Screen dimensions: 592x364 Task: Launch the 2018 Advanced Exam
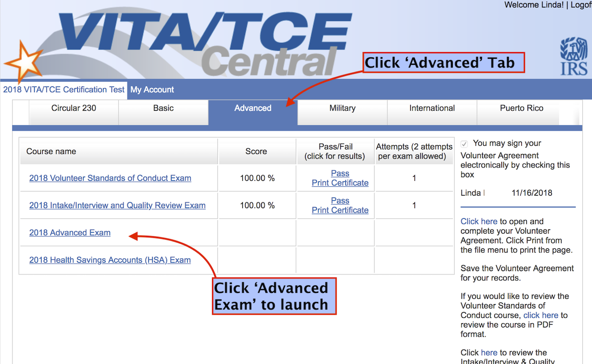click(x=70, y=233)
